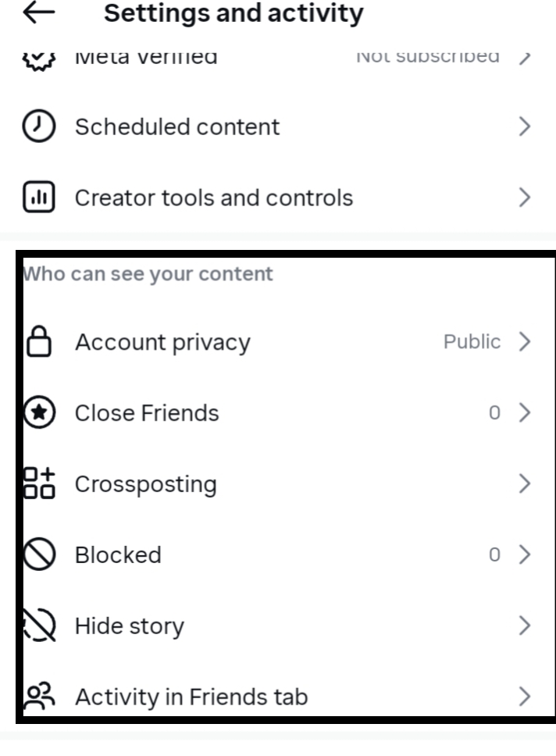556x756 pixels.
Task: Expand Creator tools and controls chevron
Action: click(x=525, y=198)
